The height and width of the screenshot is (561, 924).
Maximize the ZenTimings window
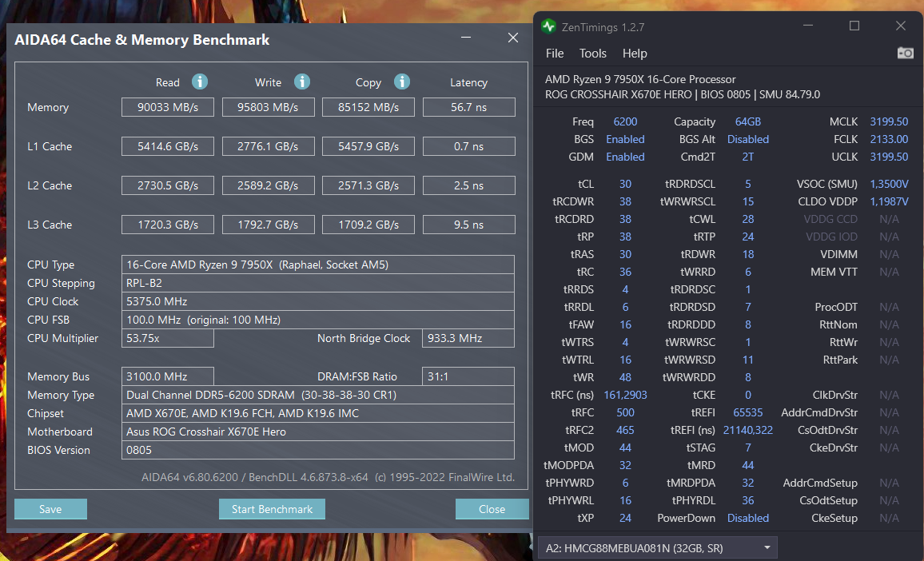coord(854,26)
